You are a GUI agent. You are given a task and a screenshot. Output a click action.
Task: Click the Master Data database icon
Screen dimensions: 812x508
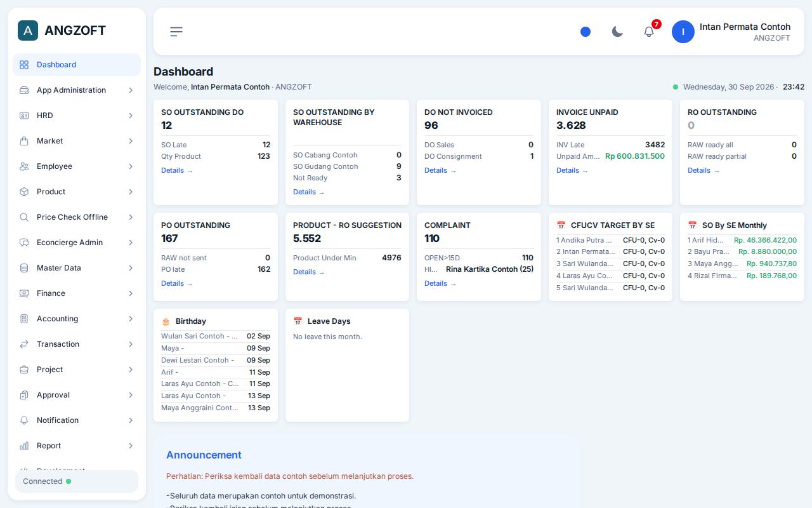click(x=24, y=268)
